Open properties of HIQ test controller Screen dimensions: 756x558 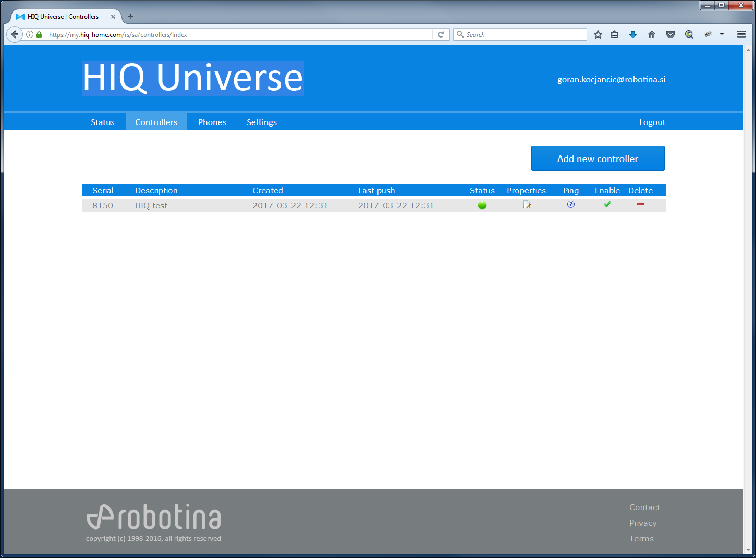(527, 205)
